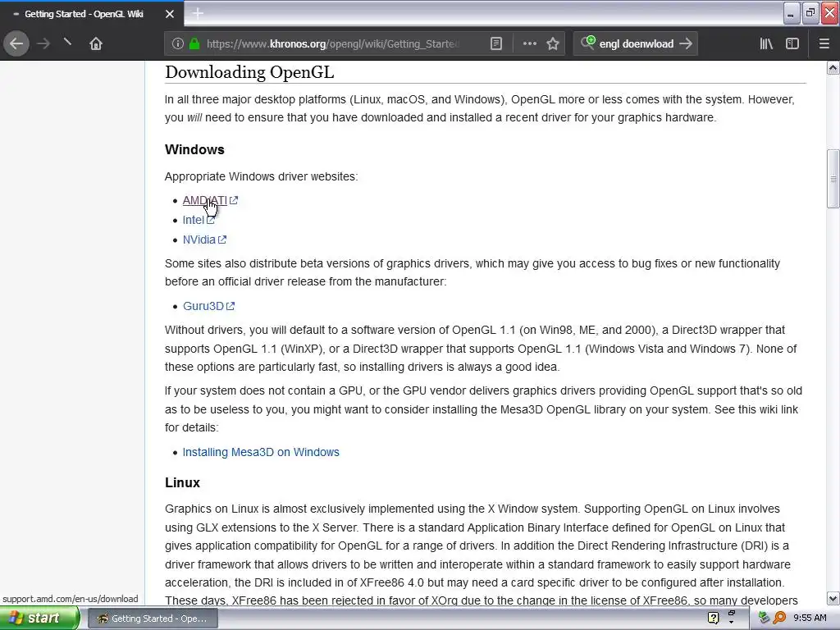Screen dimensions: 840x630
Task: Open the NVidia driver link
Action: click(x=199, y=240)
